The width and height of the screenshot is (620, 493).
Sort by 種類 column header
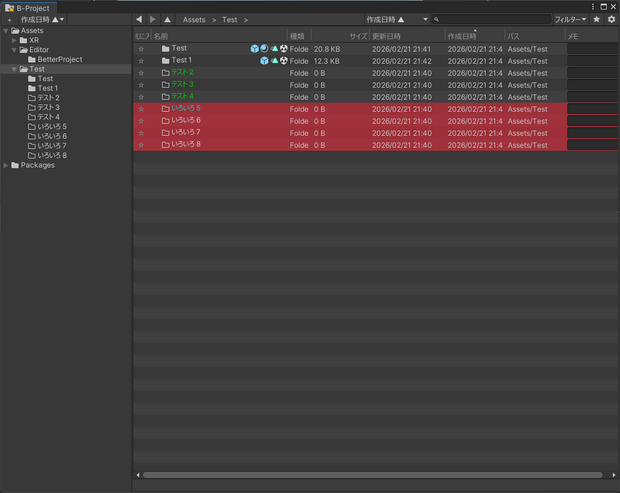pyautogui.click(x=297, y=36)
